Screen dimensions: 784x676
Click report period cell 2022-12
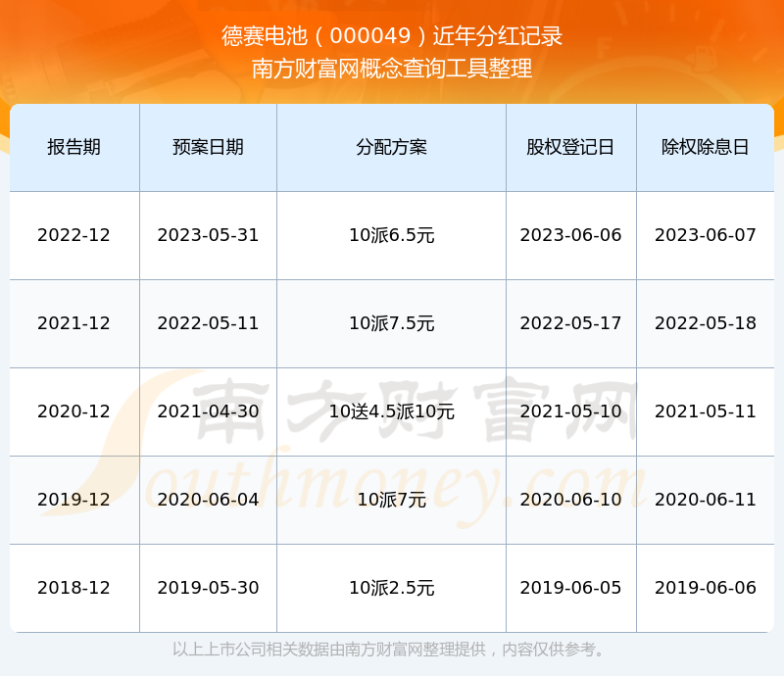(x=73, y=235)
